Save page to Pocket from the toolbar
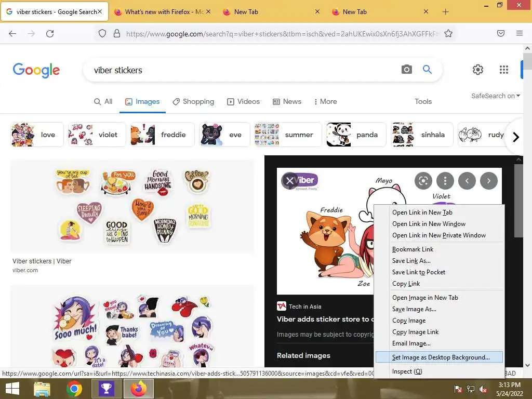This screenshot has width=532, height=399. point(501,33)
